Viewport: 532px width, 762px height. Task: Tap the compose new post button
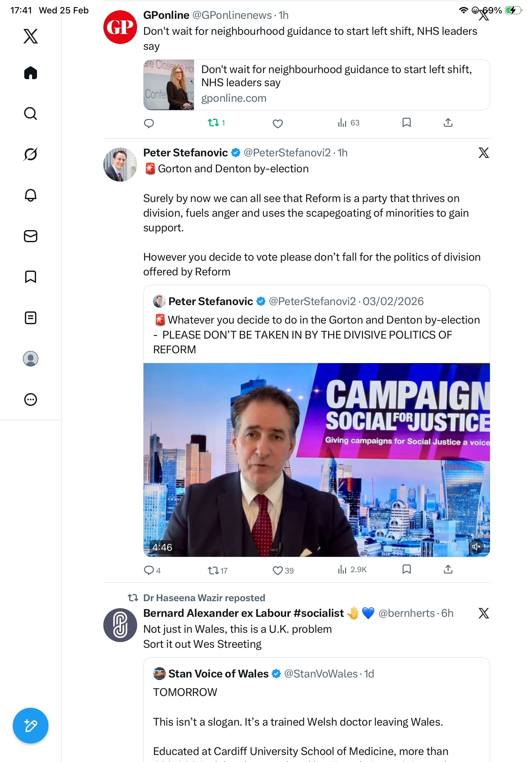pos(31,726)
